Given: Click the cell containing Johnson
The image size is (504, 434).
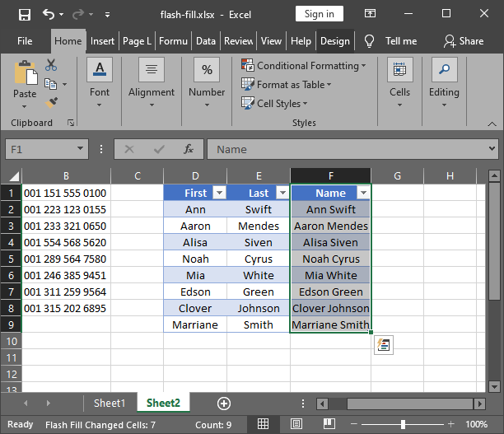Looking at the screenshot, I should pyautogui.click(x=259, y=308).
